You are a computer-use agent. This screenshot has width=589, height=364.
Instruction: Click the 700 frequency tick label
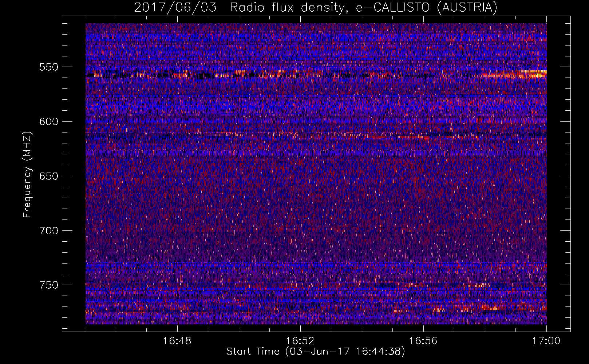[49, 231]
